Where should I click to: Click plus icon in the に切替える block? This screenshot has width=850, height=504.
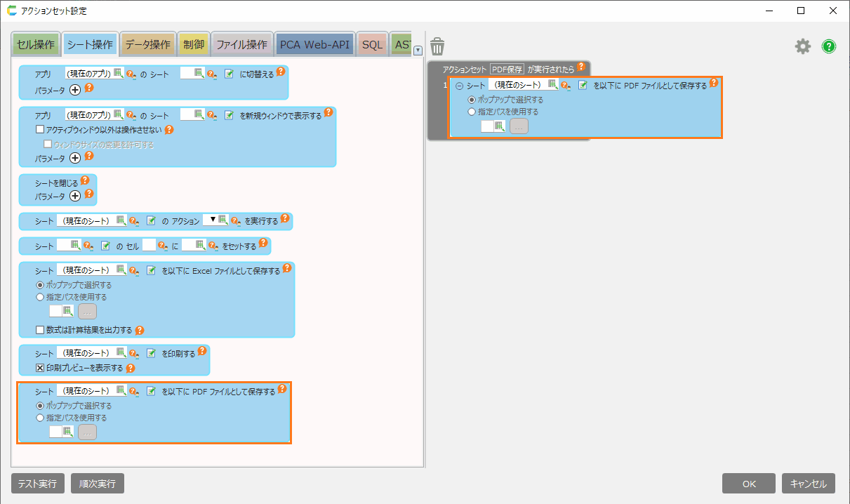point(75,90)
